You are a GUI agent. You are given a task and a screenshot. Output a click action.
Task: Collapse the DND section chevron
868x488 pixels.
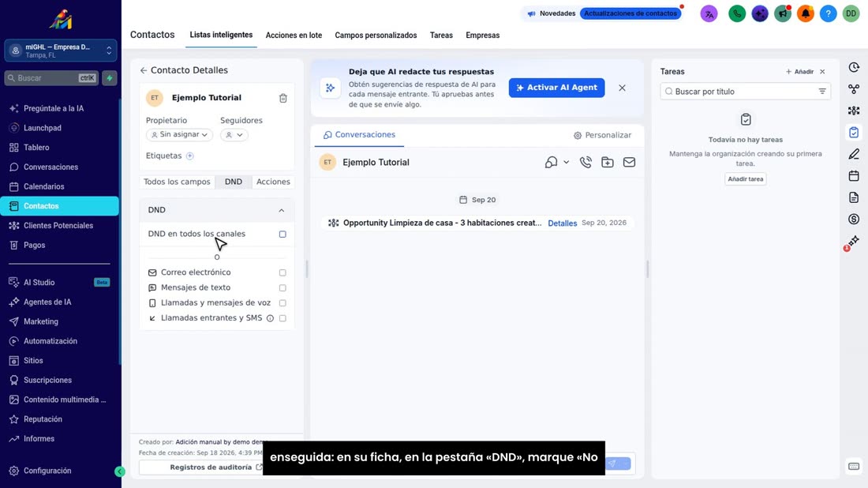point(281,211)
